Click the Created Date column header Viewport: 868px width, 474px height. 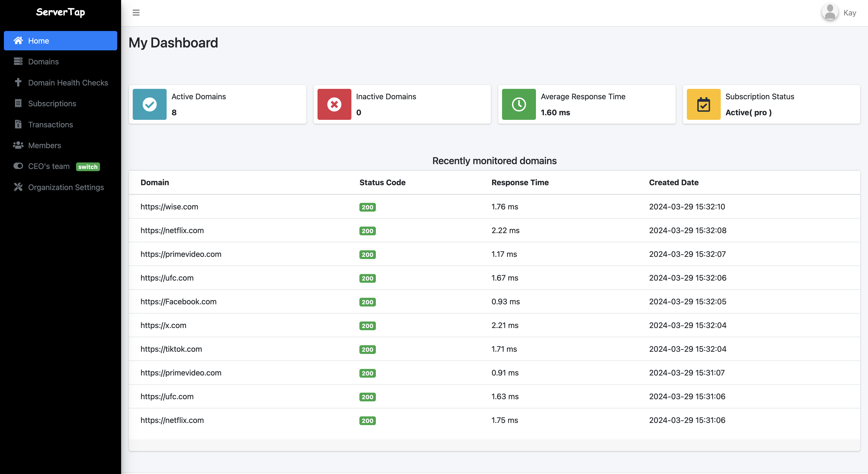674,182
